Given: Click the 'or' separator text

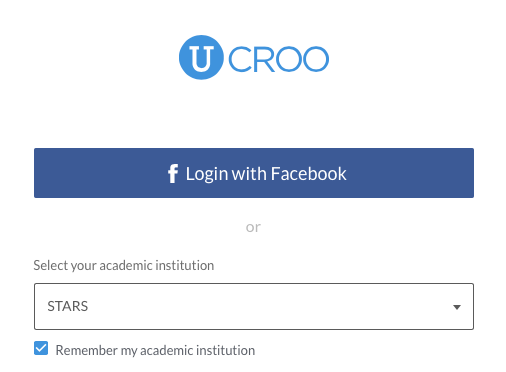Looking at the screenshot, I should click(x=253, y=227).
